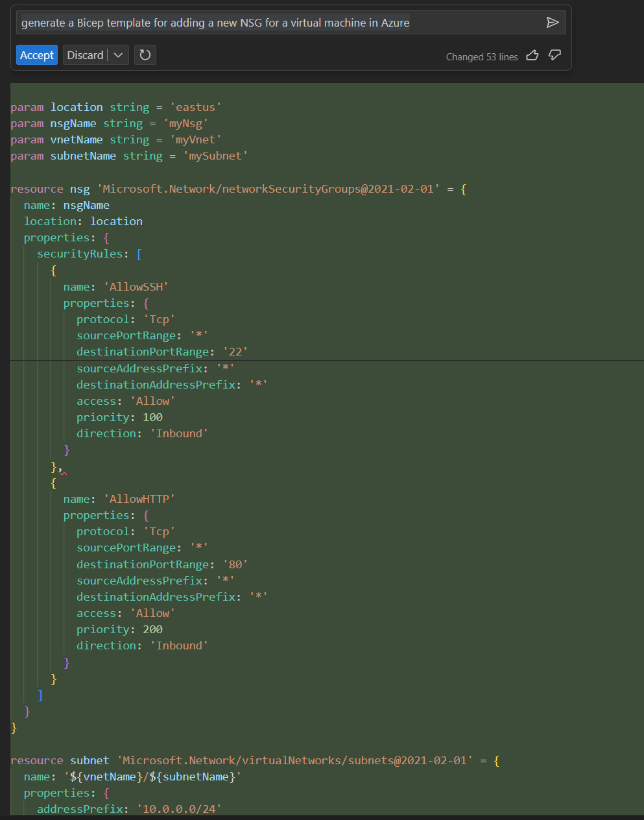Click the Accept button
644x820 pixels.
(x=37, y=55)
